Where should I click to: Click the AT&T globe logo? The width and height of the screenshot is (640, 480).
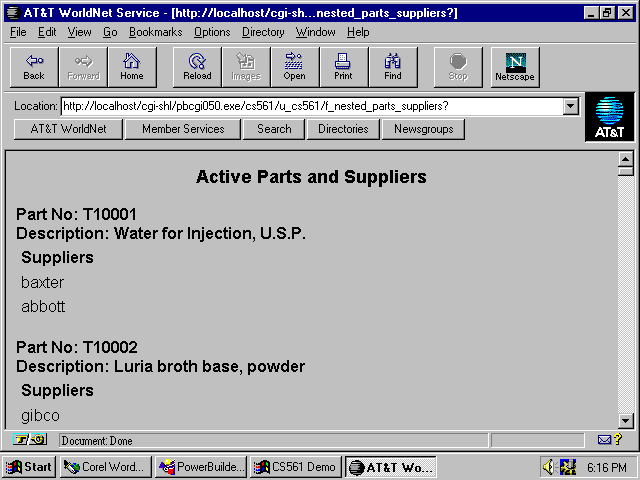coord(609,117)
